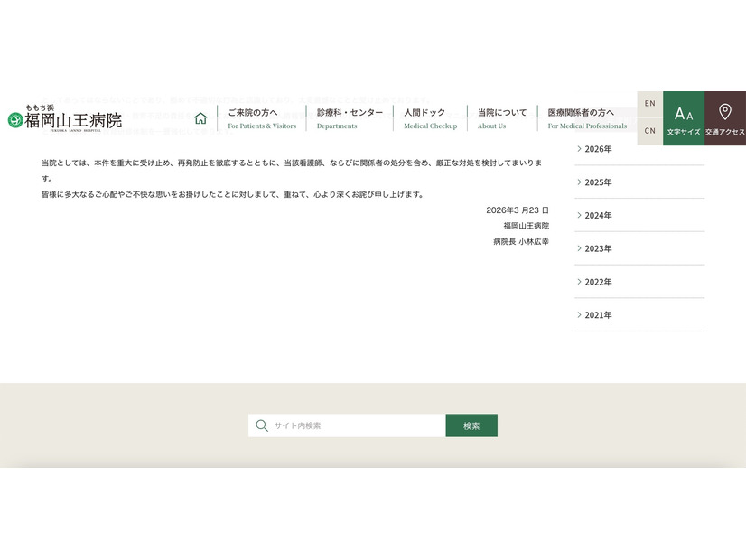This screenshot has width=746, height=560.
Task: Open ご来院の方へ menu
Action: pos(261,118)
